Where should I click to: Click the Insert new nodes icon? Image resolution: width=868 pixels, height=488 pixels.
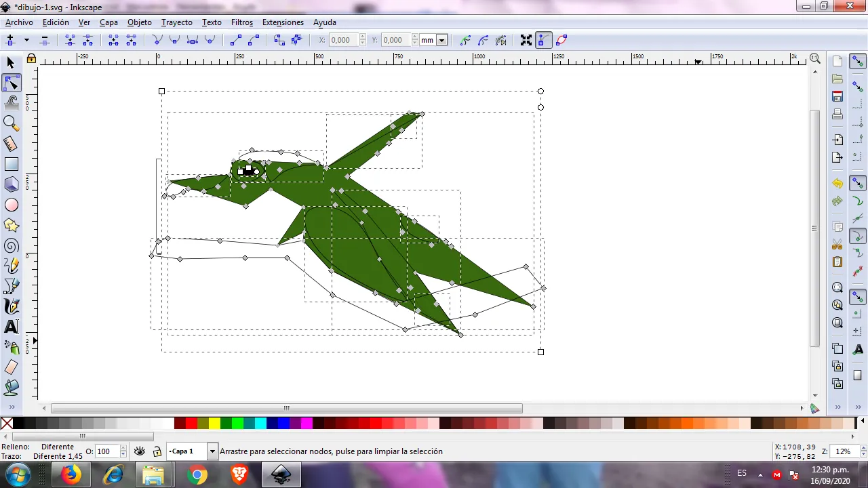pos(10,41)
